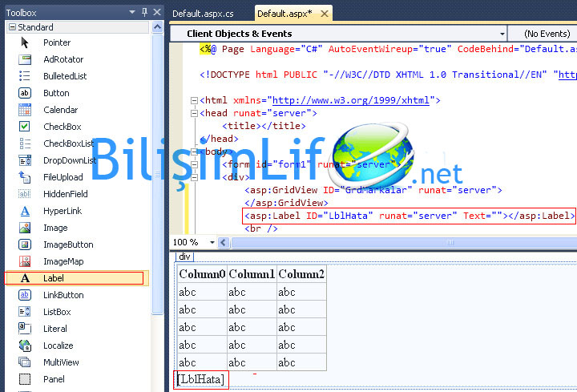This screenshot has width=577, height=392.
Task: Collapse the body tag outline node
Action: pyautogui.click(x=194, y=152)
